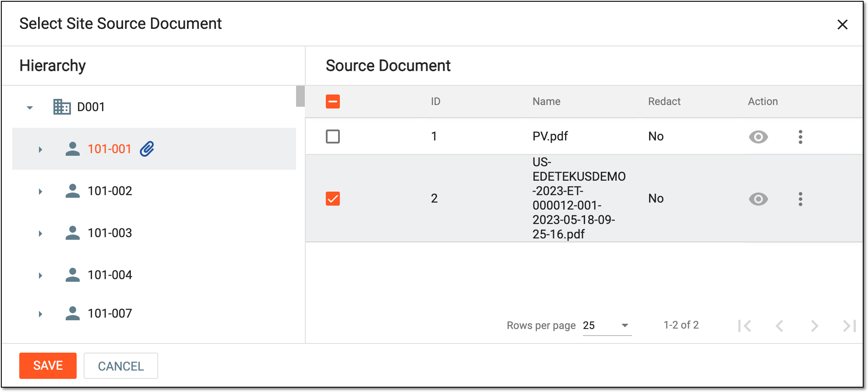Click the CANCEL button
The height and width of the screenshot is (392, 868).
(x=121, y=366)
